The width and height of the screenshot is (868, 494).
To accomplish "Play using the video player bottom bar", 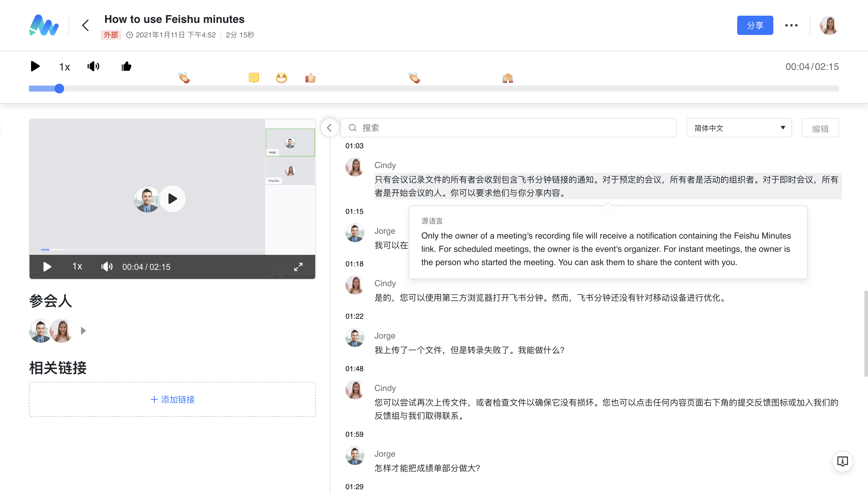I will pos(47,267).
